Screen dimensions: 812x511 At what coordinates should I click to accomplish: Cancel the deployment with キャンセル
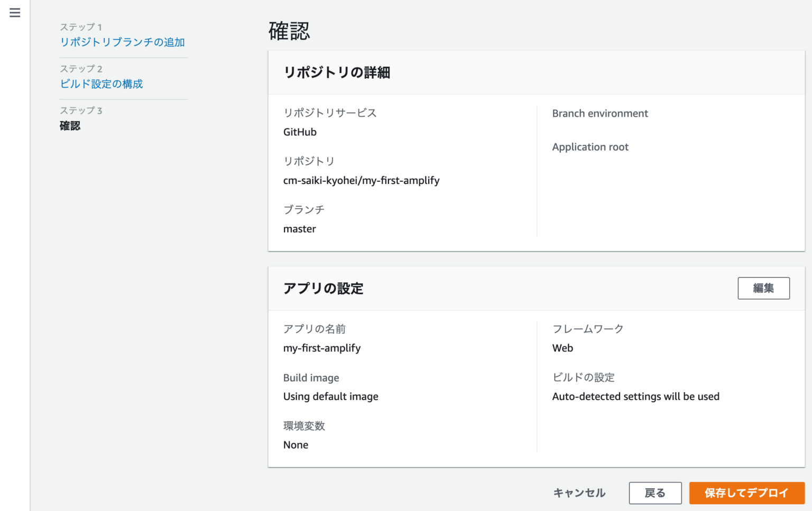pos(579,493)
